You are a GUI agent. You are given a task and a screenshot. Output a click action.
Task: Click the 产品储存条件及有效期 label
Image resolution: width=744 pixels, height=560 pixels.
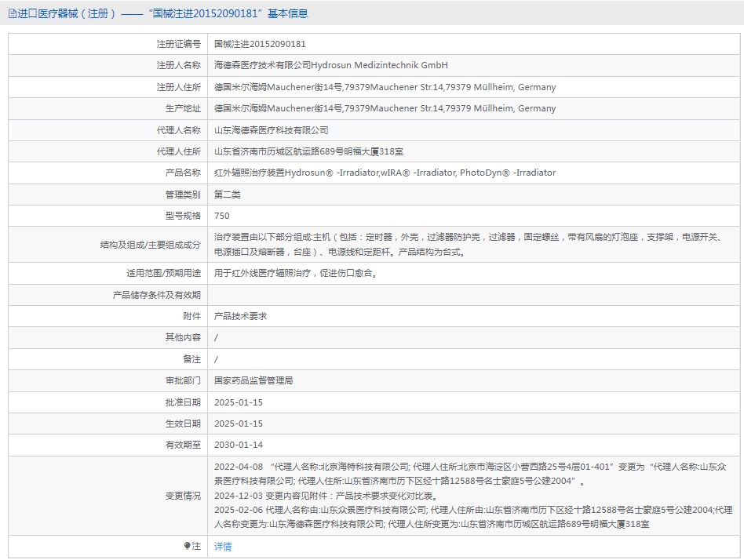tap(157, 295)
